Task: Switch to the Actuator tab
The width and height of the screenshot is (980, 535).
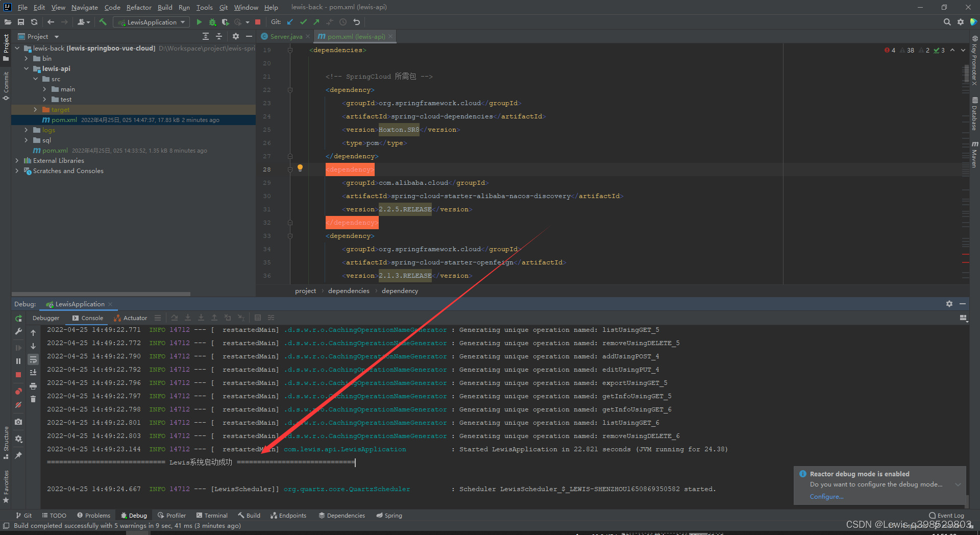Action: tap(131, 318)
